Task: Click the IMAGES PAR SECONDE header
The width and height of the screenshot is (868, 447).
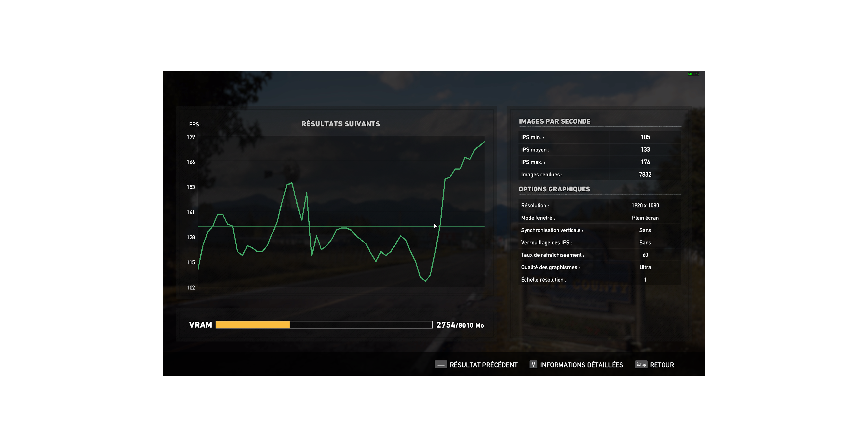Action: point(554,122)
